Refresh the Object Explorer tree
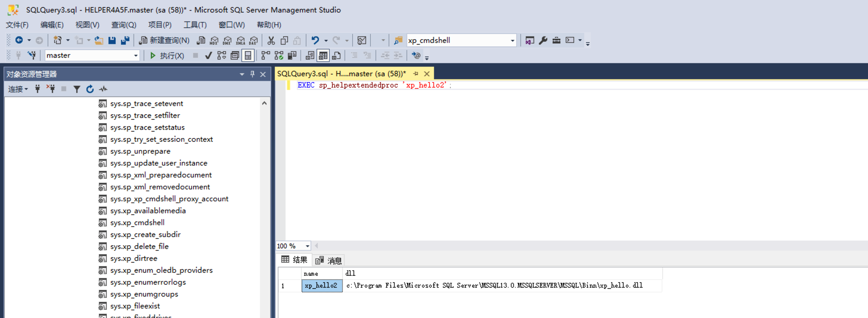868x318 pixels. 90,89
